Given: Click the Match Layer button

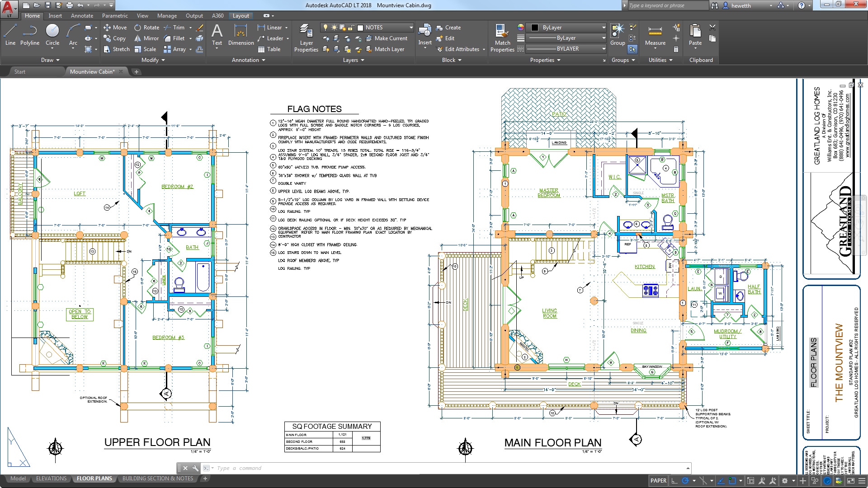Looking at the screenshot, I should [388, 49].
